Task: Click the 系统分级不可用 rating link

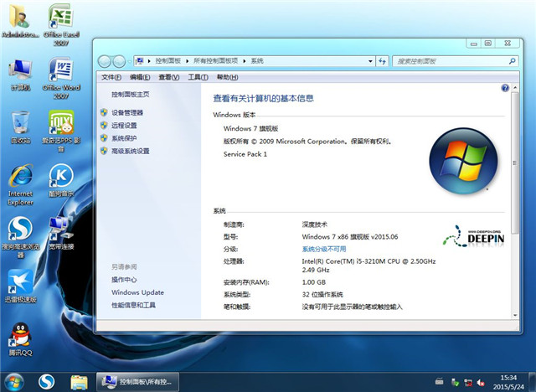Action: point(324,249)
